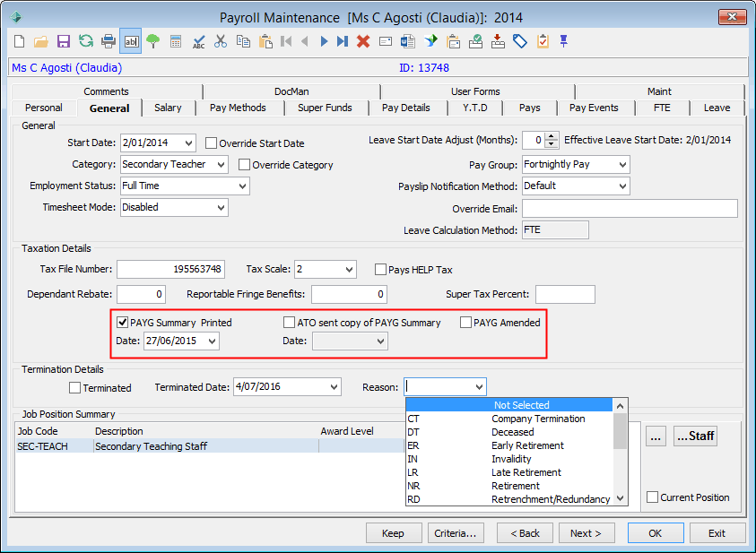Viewport: 756px width, 553px height.
Task: Run spell check ABC icon
Action: (x=198, y=41)
